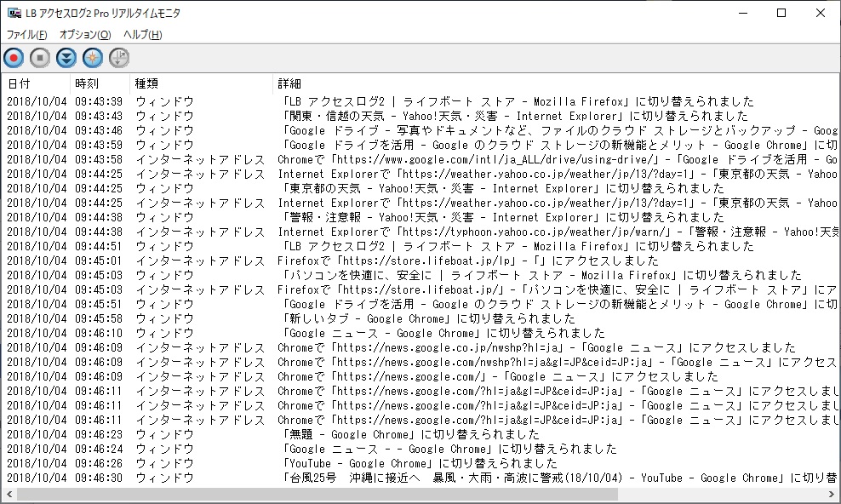Select the 台風25号 沖縄に接近へ row
Screen dimensions: 841x504
point(420,478)
